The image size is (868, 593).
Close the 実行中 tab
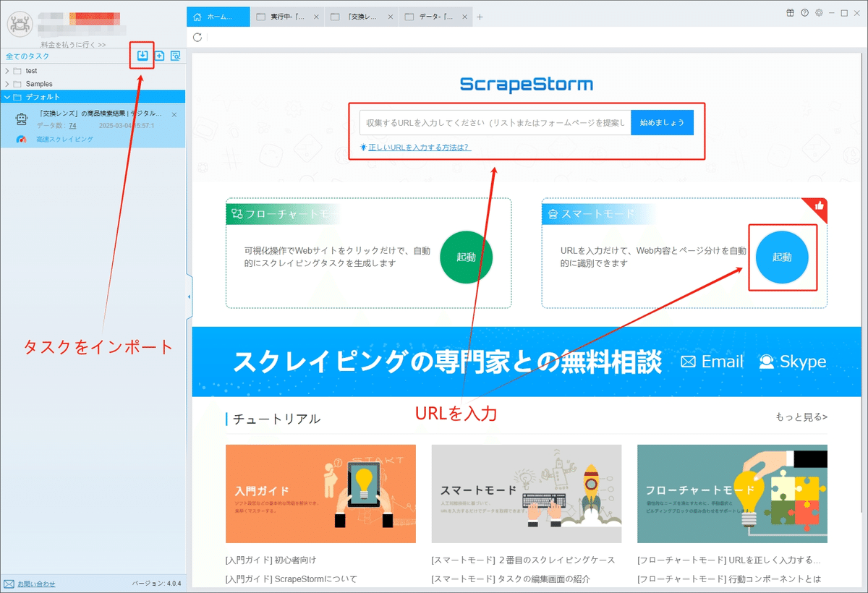[315, 17]
